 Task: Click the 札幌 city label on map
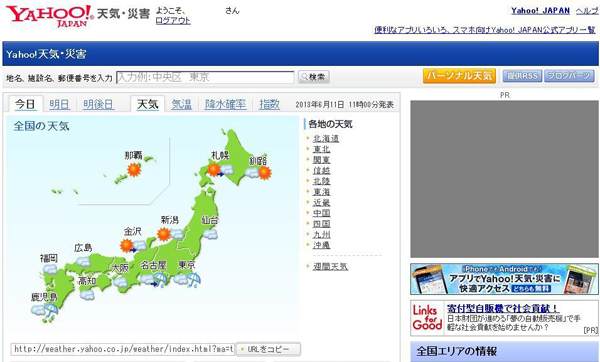[x=220, y=155]
